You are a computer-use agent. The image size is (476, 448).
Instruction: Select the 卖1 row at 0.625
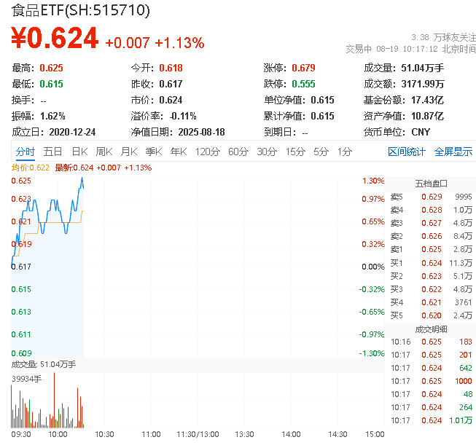click(x=431, y=249)
